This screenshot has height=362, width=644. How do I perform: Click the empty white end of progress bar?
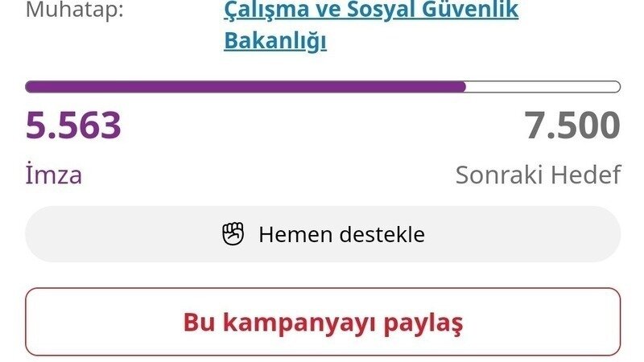coord(543,87)
